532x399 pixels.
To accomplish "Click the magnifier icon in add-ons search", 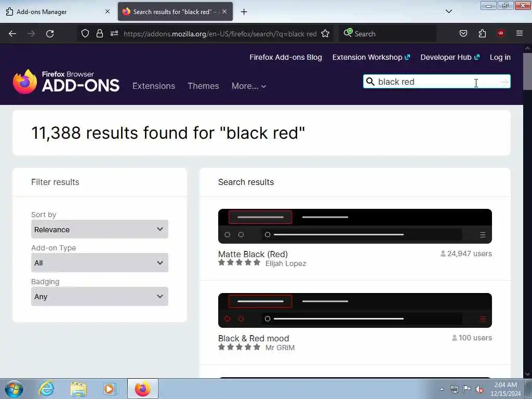I will pyautogui.click(x=370, y=82).
